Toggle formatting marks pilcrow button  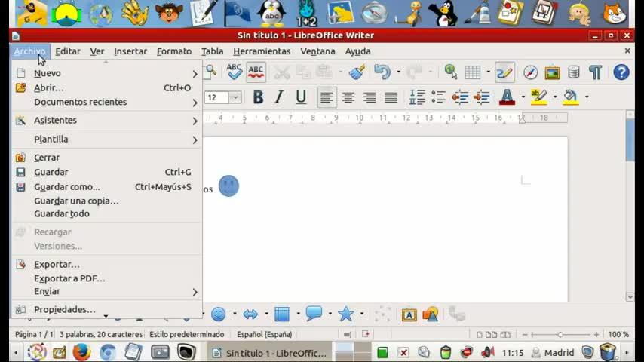(x=596, y=72)
